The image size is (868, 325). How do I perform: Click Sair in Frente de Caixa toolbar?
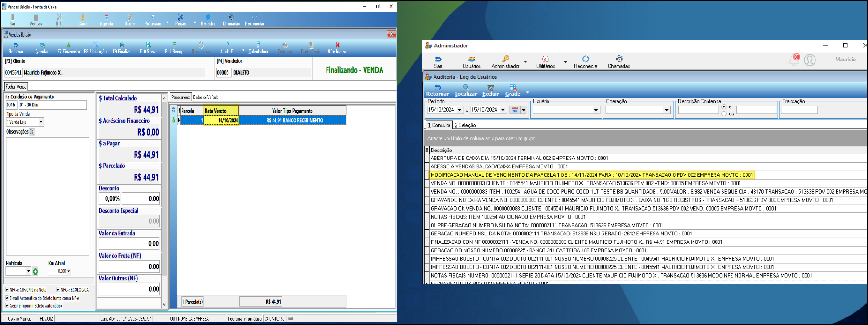(13, 20)
